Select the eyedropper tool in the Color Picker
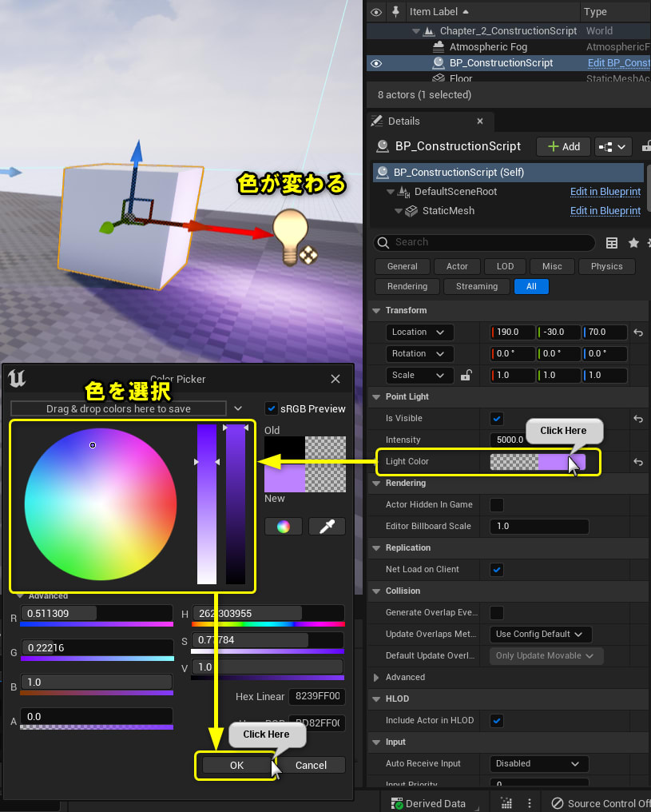The width and height of the screenshot is (651, 812). tap(326, 526)
